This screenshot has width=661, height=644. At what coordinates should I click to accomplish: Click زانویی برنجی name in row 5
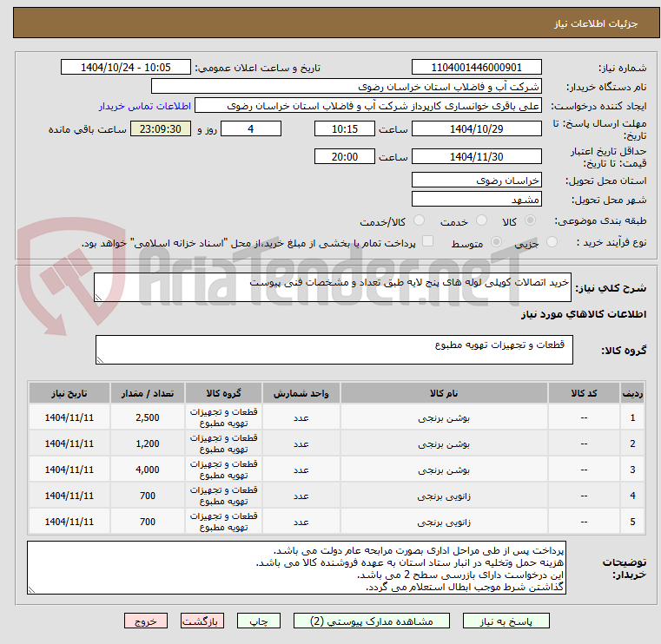[x=444, y=522]
